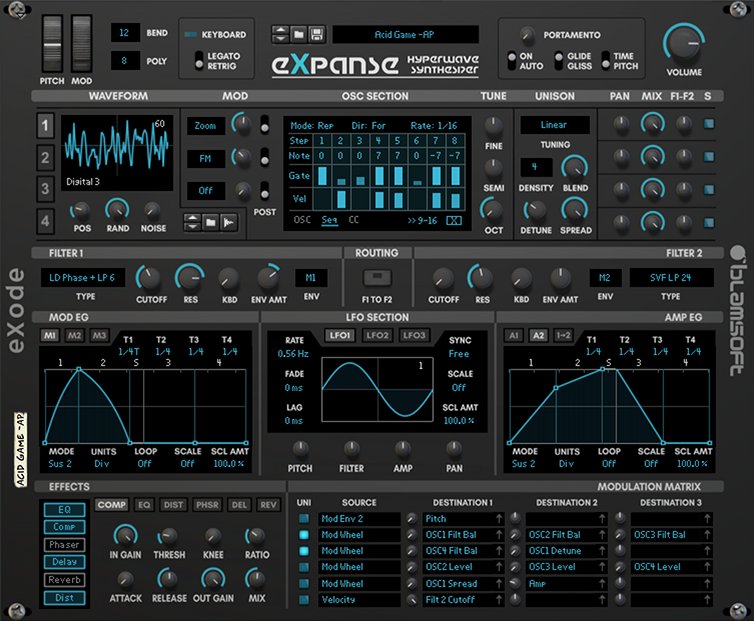Open the Linear unison tuning selector
The image size is (754, 621).
[554, 125]
